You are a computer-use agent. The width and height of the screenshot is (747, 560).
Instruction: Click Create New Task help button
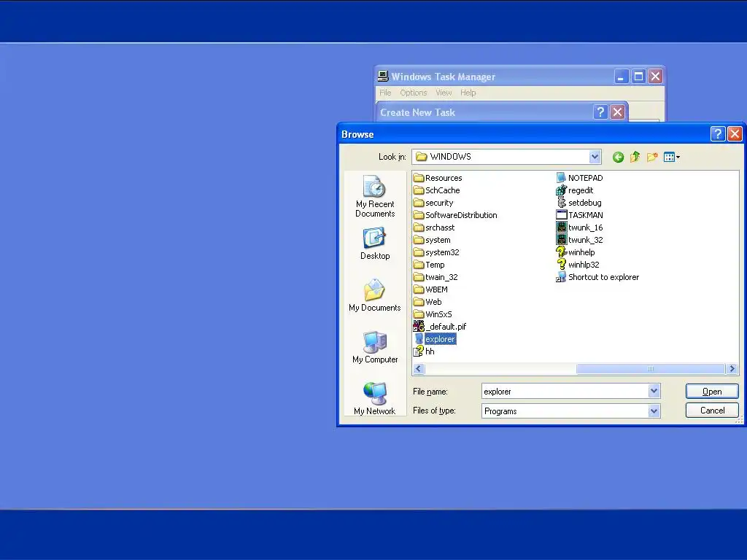pyautogui.click(x=600, y=112)
